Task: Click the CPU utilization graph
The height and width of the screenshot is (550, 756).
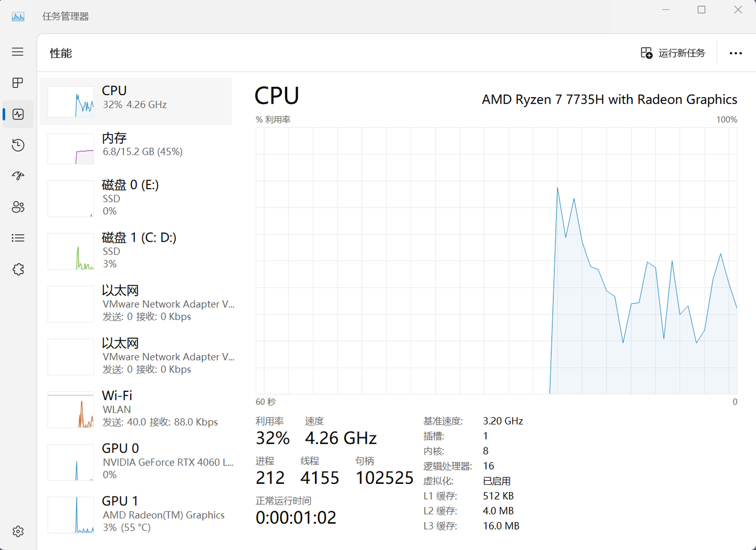Action: coord(496,261)
